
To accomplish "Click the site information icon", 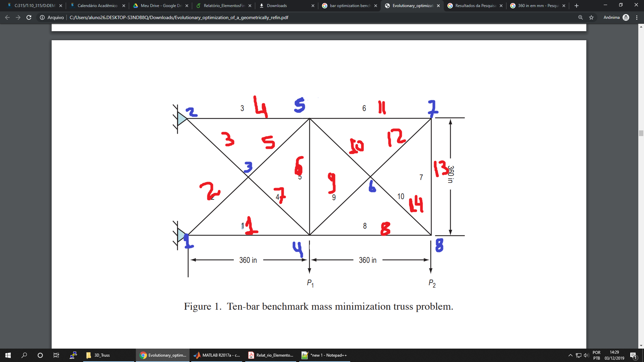I will point(42,17).
